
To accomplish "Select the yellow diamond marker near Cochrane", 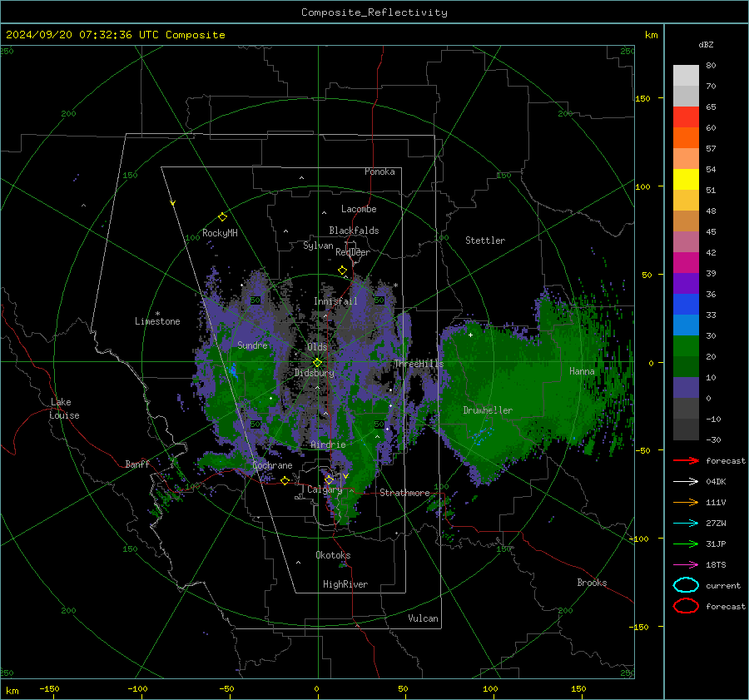I will pyautogui.click(x=285, y=480).
